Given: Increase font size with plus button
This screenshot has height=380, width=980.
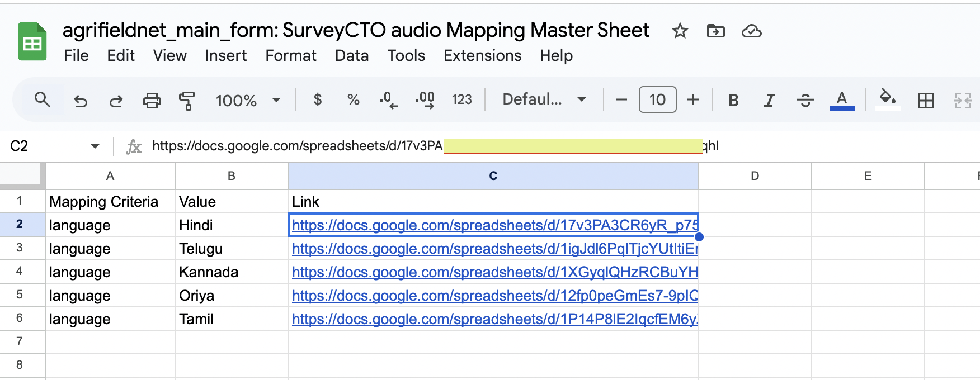Looking at the screenshot, I should (x=693, y=100).
